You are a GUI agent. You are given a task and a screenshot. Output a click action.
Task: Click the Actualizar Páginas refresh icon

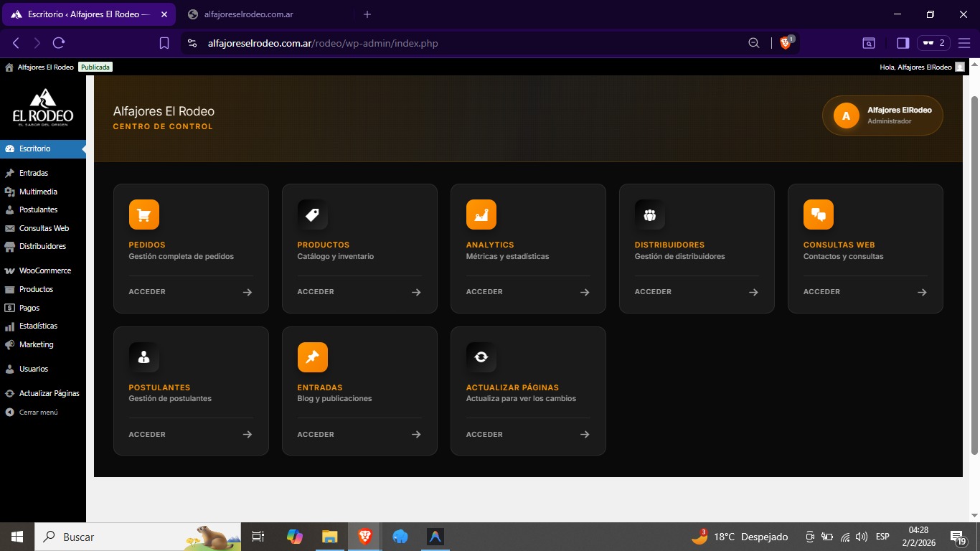coord(481,357)
